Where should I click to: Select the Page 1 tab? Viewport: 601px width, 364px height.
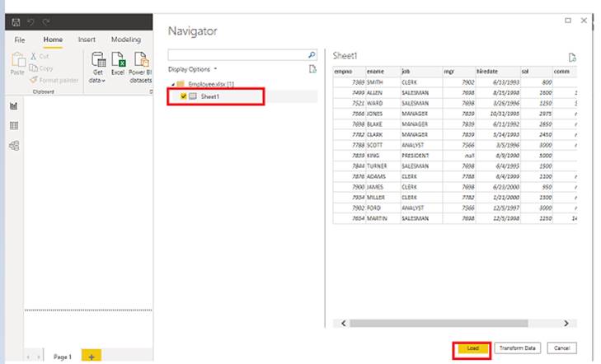63,357
